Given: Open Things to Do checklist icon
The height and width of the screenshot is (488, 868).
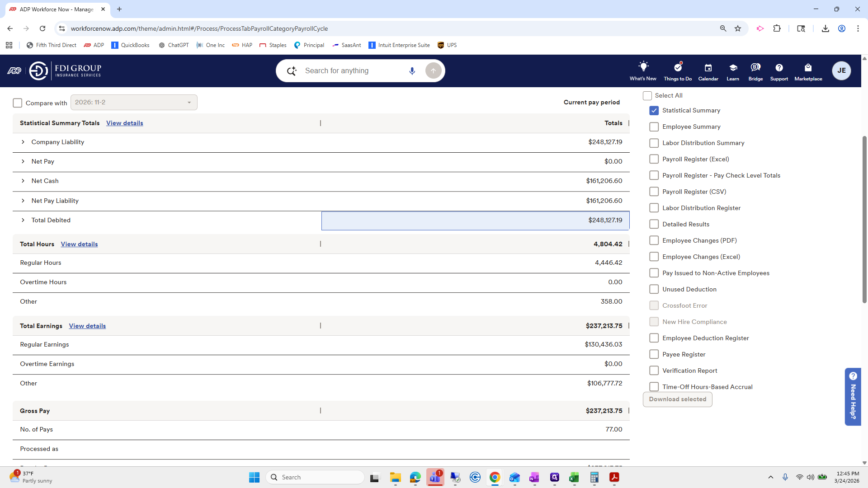Looking at the screenshot, I should [x=677, y=67].
